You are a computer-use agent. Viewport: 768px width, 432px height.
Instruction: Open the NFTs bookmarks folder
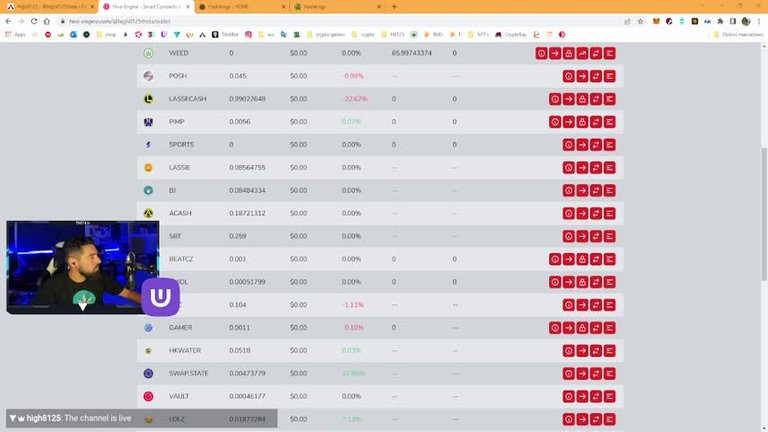point(479,34)
